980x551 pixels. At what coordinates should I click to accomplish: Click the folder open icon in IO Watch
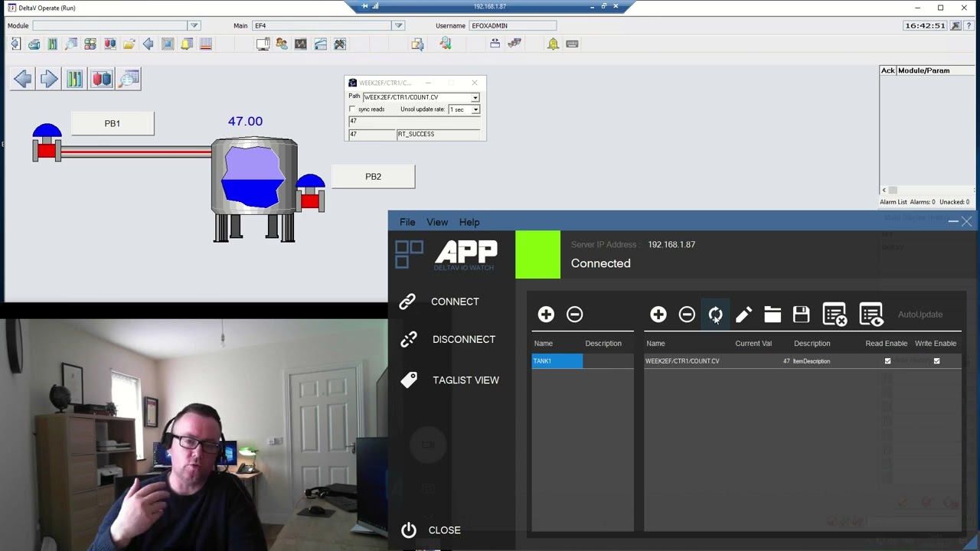click(773, 315)
